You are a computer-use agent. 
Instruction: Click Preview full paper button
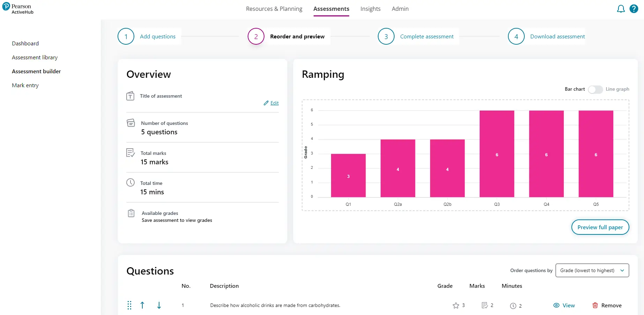tap(600, 227)
